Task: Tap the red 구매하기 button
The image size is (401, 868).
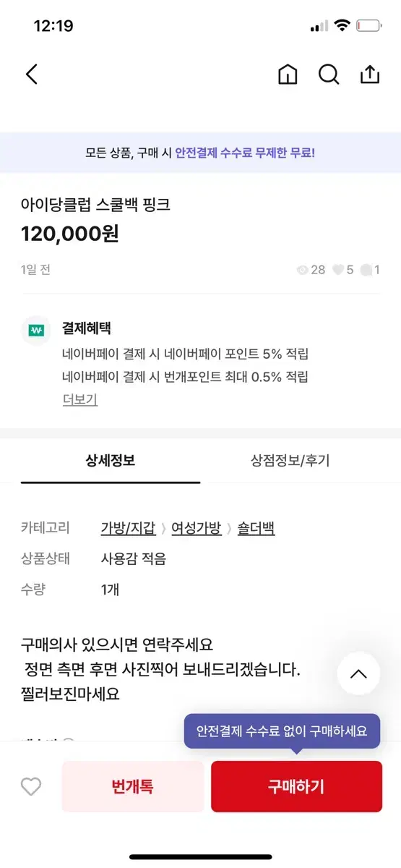Action: click(296, 786)
